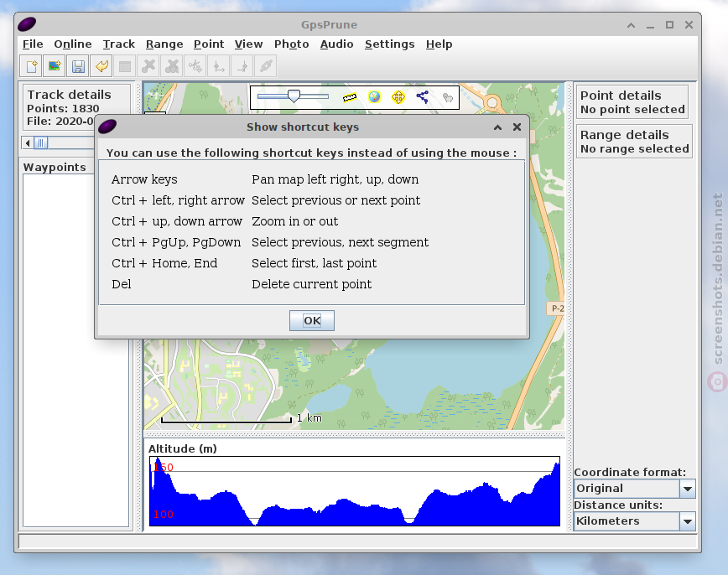This screenshot has width=728, height=575.
Task: Open the Settings menu
Action: 389,44
